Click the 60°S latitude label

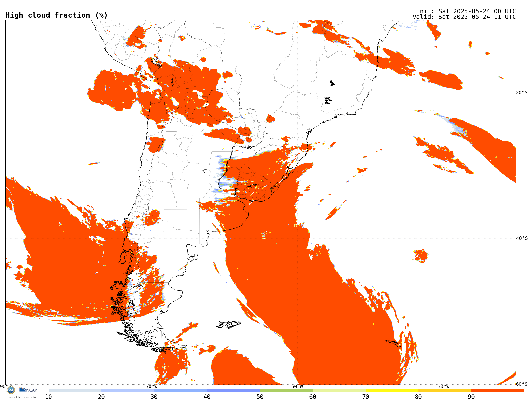(522, 384)
